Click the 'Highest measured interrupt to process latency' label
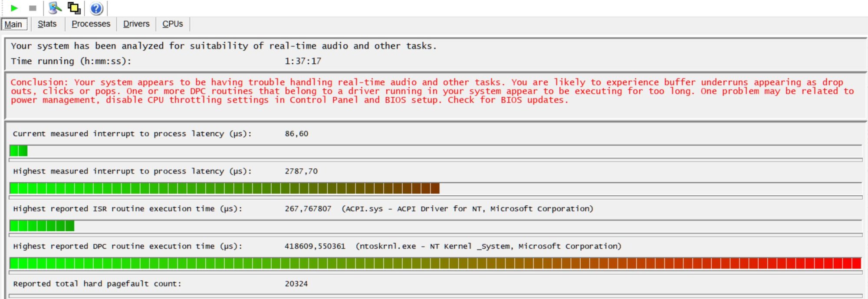 (x=132, y=171)
